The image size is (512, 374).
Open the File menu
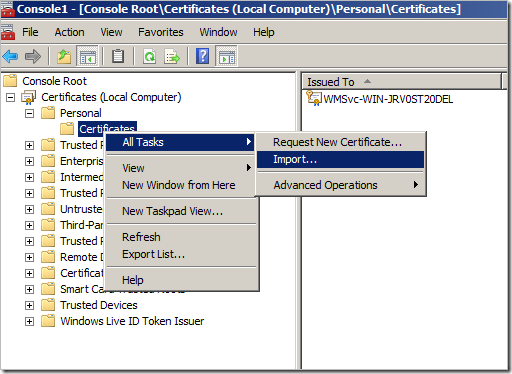click(x=30, y=32)
